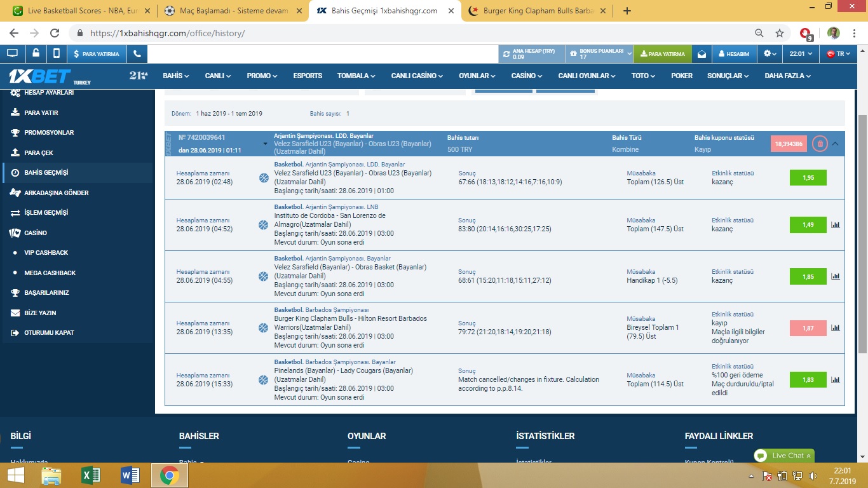This screenshot has width=868, height=488.
Task: Click basketball icon of Pinelands row
Action: [x=264, y=380]
